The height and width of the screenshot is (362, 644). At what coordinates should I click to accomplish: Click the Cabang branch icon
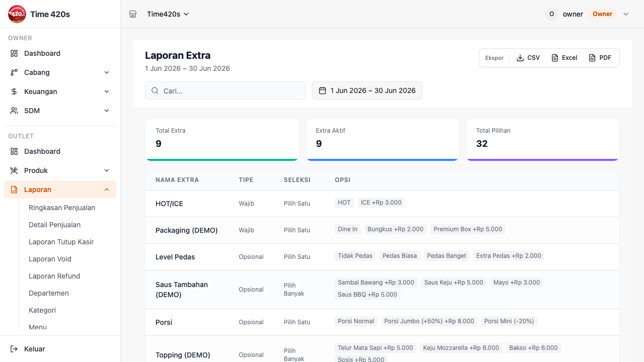[14, 72]
